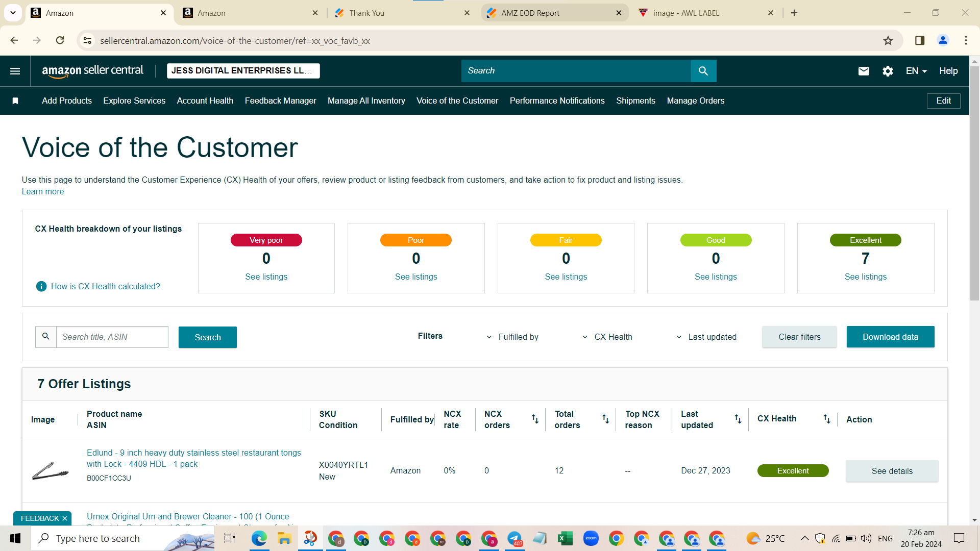See listings under Very poor category
The image size is (980, 551).
266,277
